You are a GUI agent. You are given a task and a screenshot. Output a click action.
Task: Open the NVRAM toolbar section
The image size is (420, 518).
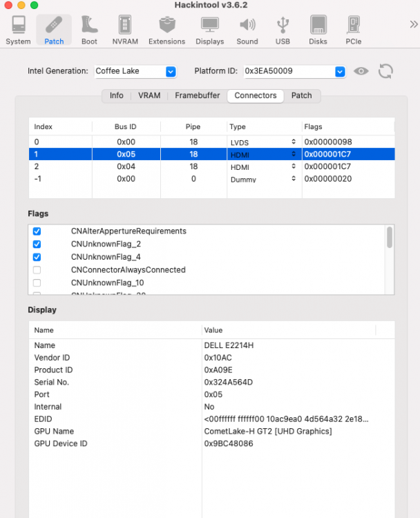point(125,30)
